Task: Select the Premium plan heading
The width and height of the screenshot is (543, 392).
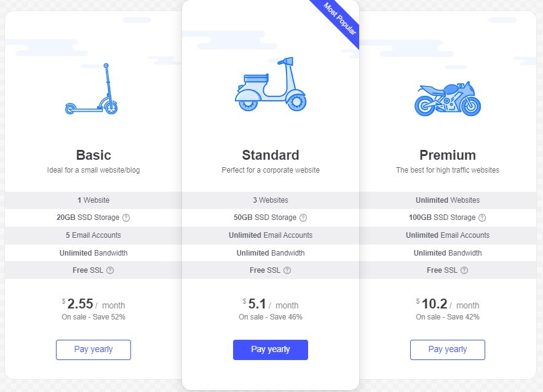Action: pyautogui.click(x=448, y=155)
